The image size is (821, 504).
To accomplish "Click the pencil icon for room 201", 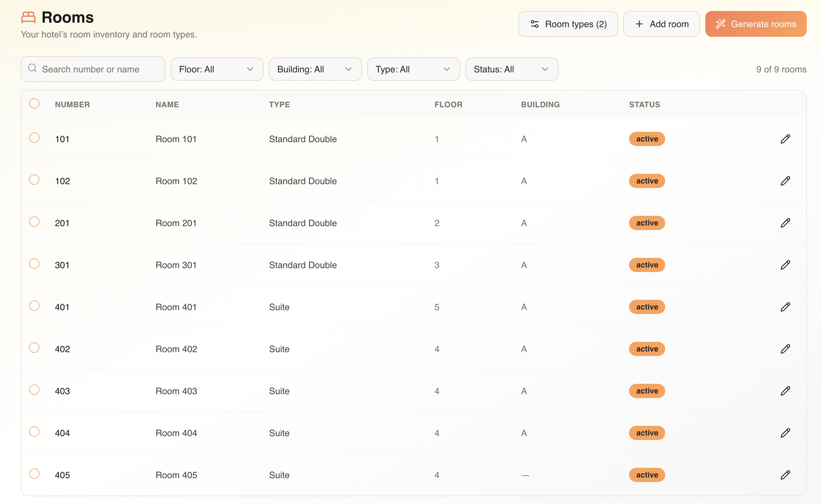I will [785, 223].
